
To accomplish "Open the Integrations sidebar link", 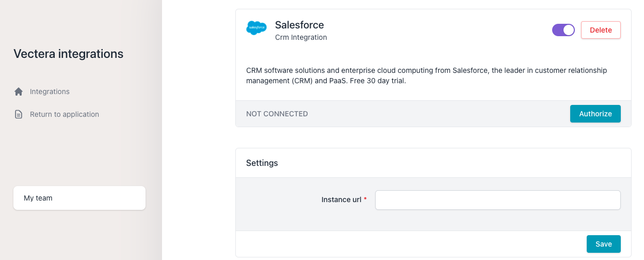I will click(50, 91).
